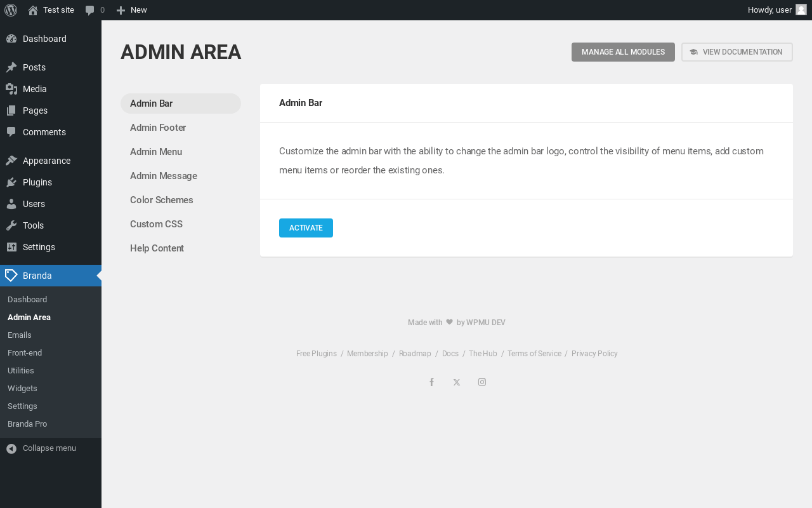Select the Admin Bar module tab
Image resolution: width=812 pixels, height=508 pixels.
pyautogui.click(x=181, y=104)
